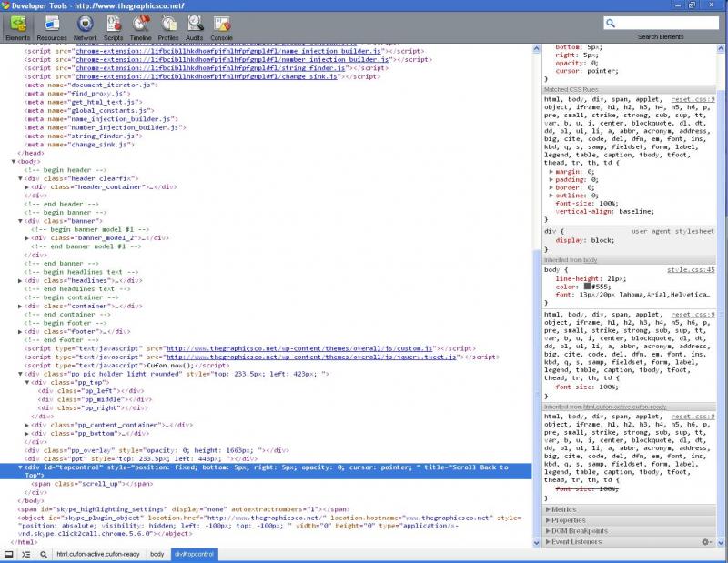This screenshot has height=563, width=728.
Task: Click the 'display: block' style value
Action: [x=585, y=240]
